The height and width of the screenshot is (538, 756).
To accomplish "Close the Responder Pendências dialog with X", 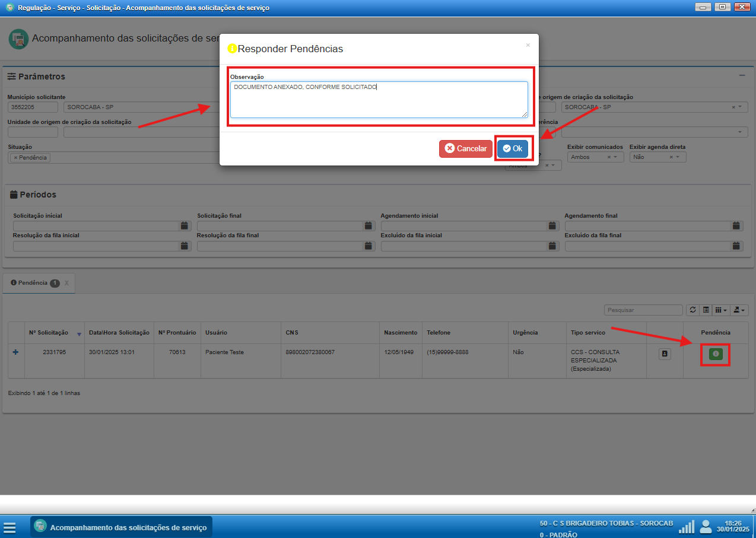I will pyautogui.click(x=528, y=45).
